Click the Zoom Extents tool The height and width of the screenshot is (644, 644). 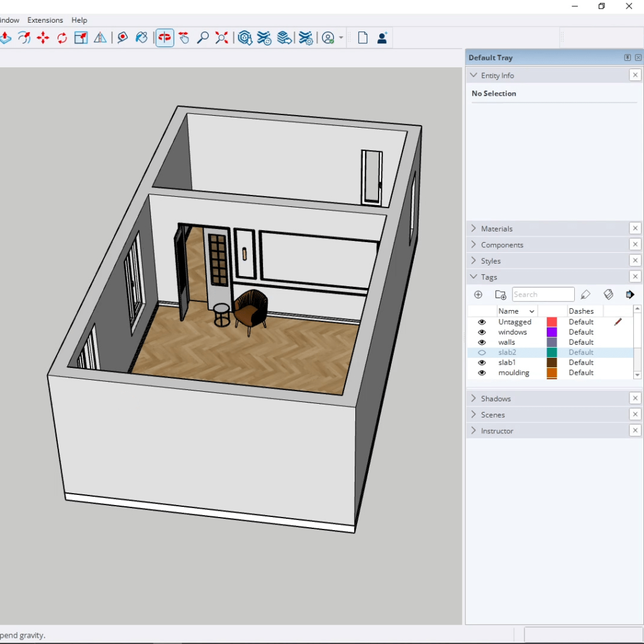point(221,38)
